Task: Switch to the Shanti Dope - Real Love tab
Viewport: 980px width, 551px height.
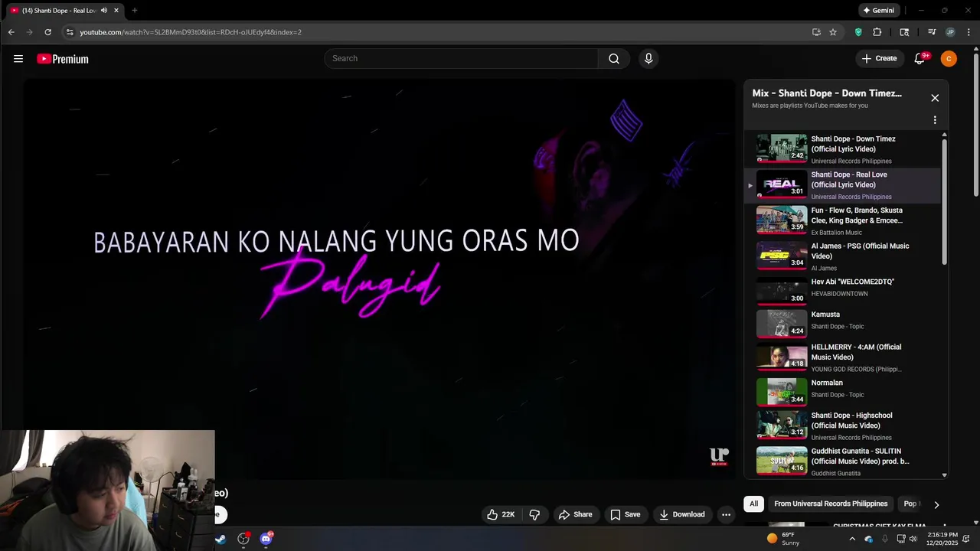Action: tap(60, 11)
